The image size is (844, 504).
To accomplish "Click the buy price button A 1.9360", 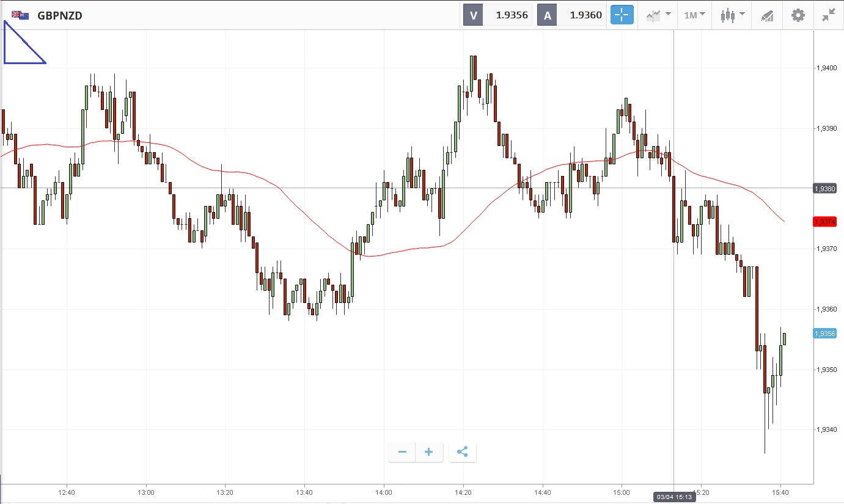I will pos(571,15).
